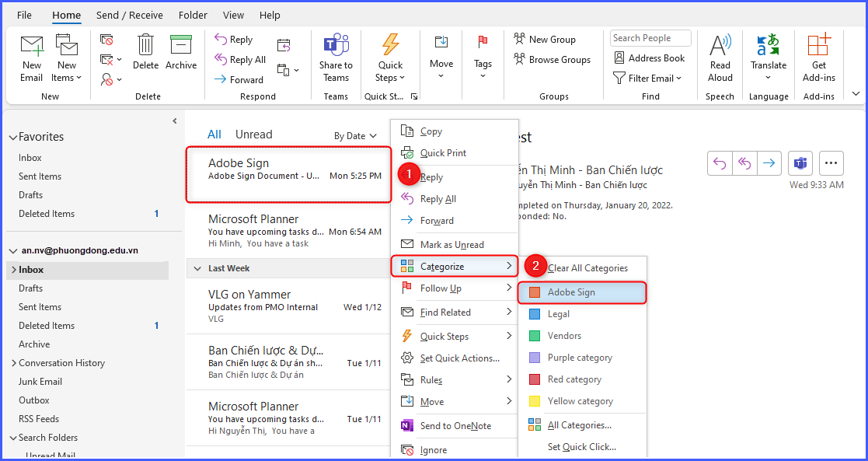Show All messages filter

click(x=214, y=134)
